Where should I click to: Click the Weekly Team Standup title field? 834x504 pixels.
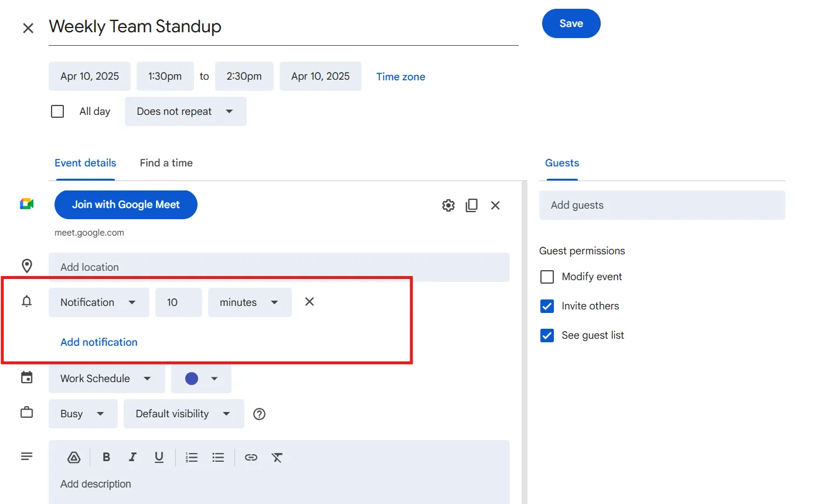tap(284, 27)
